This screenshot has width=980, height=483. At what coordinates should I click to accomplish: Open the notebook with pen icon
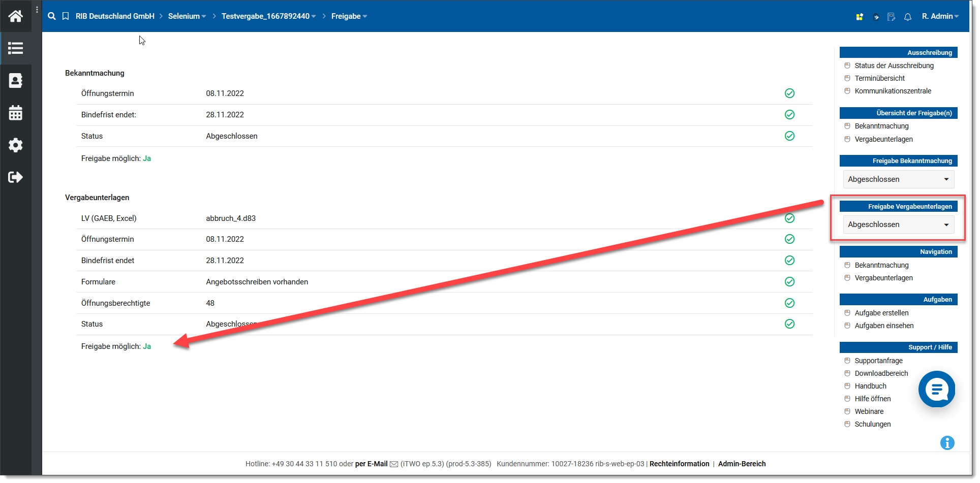coord(892,17)
